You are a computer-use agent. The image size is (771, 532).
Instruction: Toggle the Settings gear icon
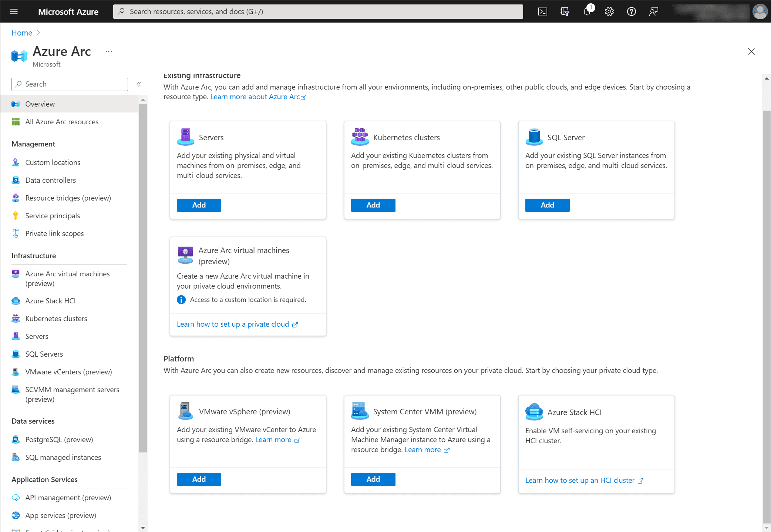(609, 11)
